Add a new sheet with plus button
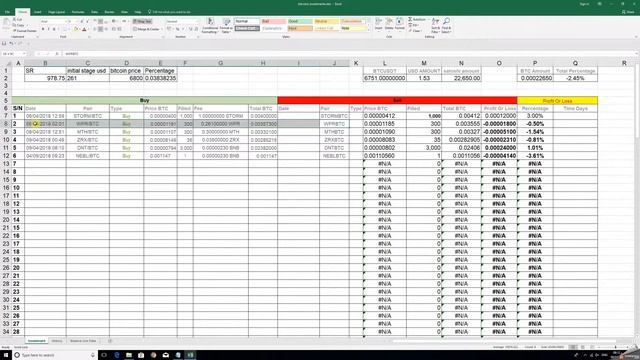Viewport: 640px width, 360px height. click(109, 341)
